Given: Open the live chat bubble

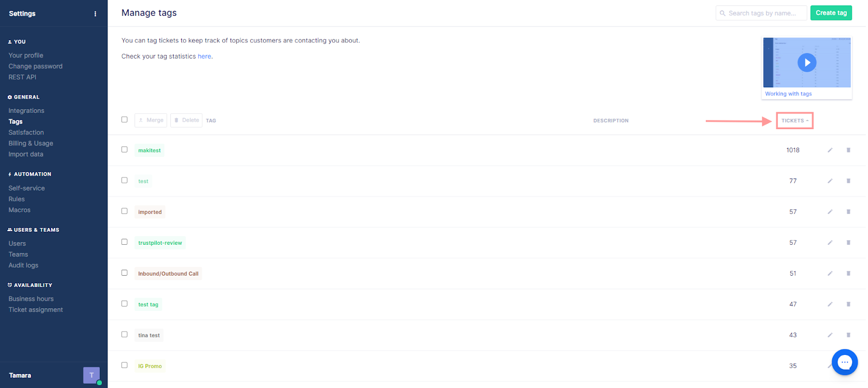Looking at the screenshot, I should (845, 362).
